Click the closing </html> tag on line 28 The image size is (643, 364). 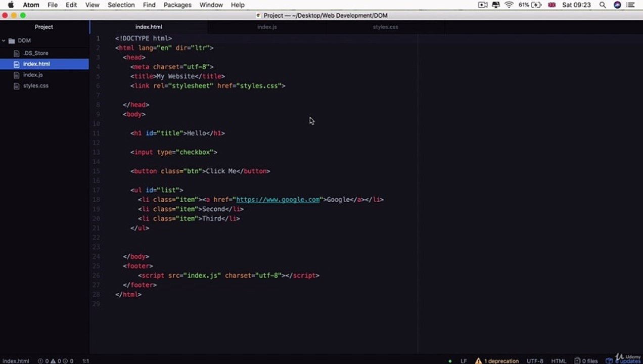pos(128,295)
